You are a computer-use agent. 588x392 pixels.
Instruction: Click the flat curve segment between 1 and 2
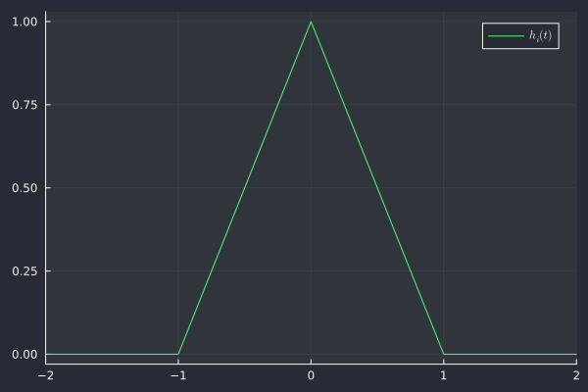pyautogui.click(x=510, y=354)
